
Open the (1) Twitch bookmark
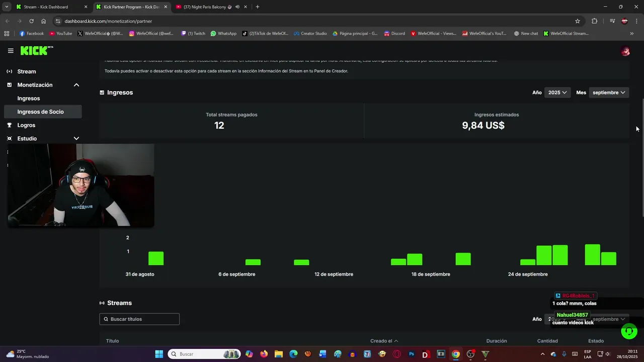(x=193, y=34)
